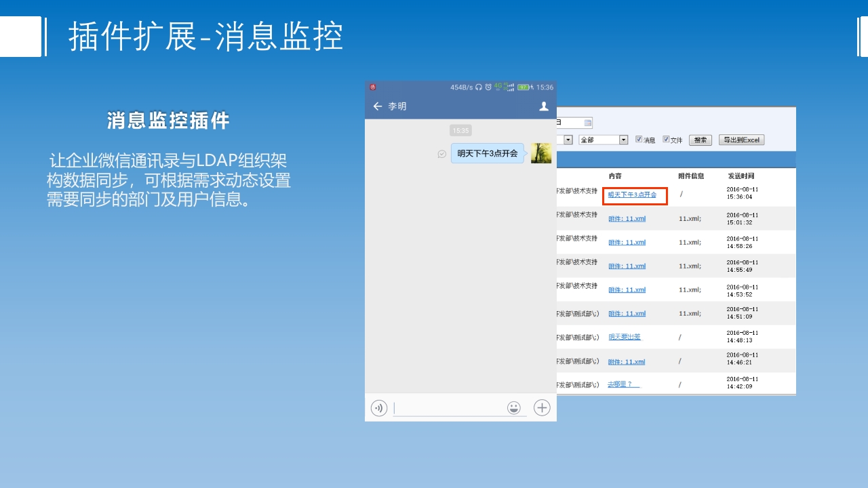
Task: Click the delivered-status circle beside the message bubble
Action: 442,154
